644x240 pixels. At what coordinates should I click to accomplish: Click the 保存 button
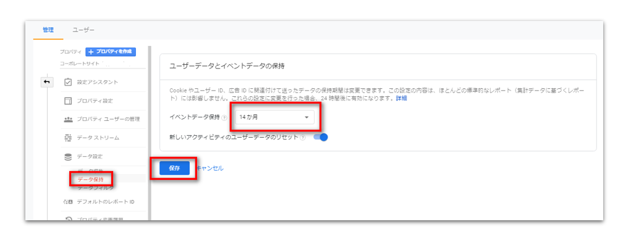tap(174, 168)
